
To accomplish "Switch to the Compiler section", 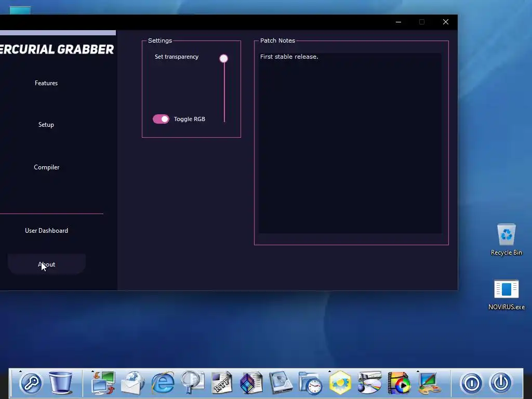I will (x=46, y=167).
